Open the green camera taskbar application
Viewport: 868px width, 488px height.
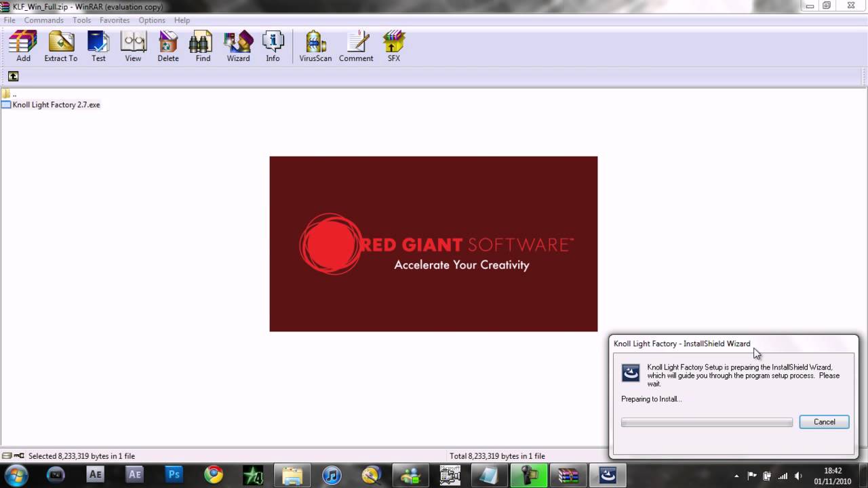click(x=529, y=475)
